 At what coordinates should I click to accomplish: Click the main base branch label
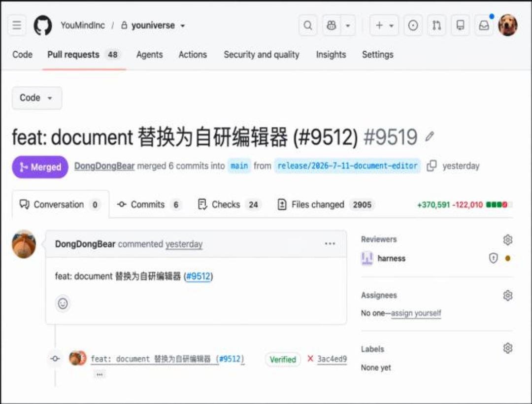[x=239, y=166]
